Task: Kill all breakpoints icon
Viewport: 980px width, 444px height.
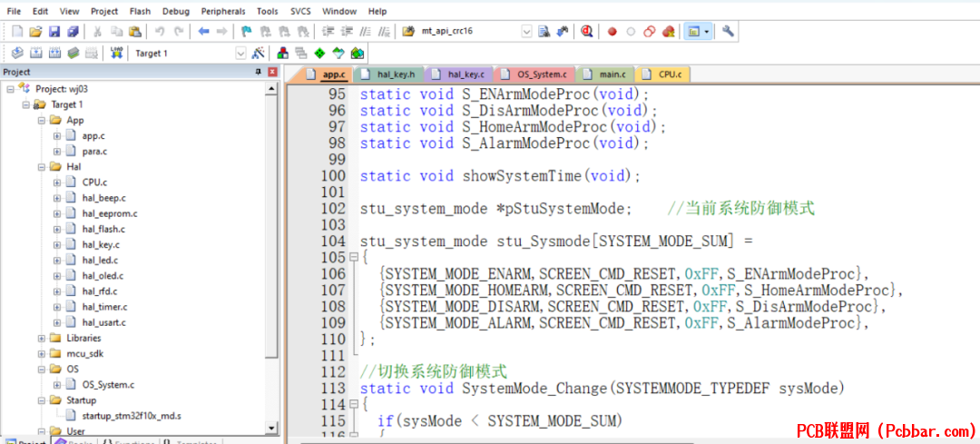Action: tap(668, 31)
